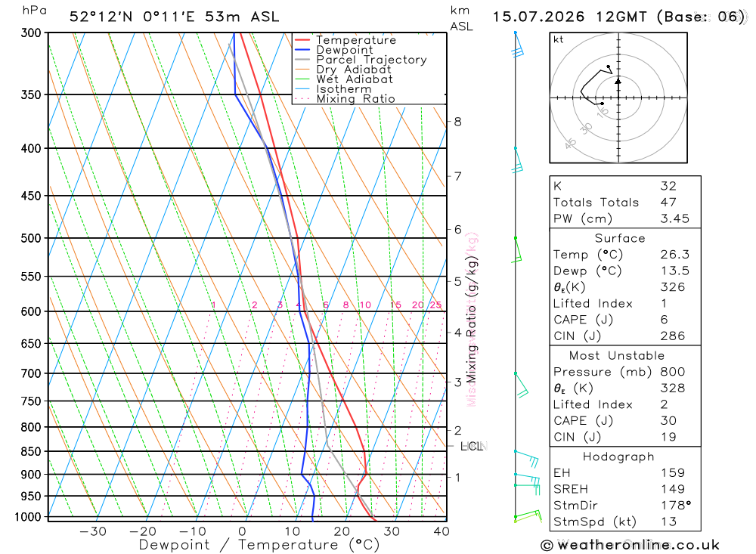Image resolution: width=756 pixels, height=554 pixels.
Task: Click the red Temperature line sample in legend
Action: click(x=302, y=40)
